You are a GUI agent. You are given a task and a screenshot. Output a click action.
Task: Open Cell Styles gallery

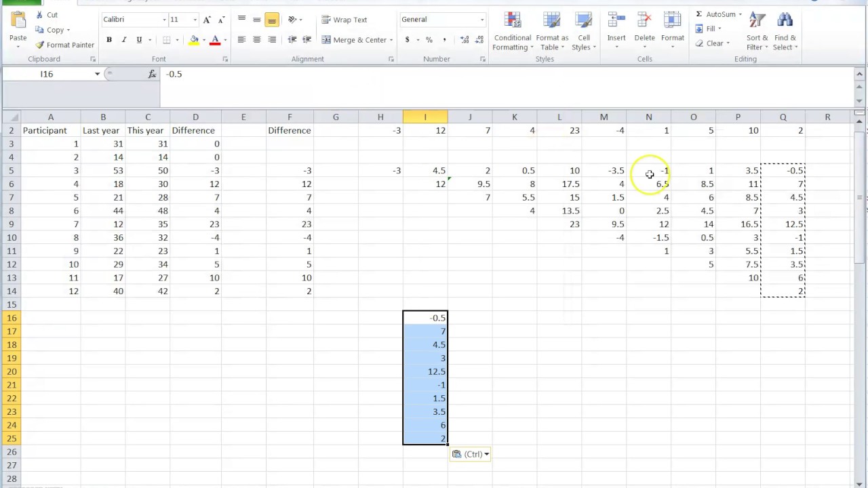[583, 31]
